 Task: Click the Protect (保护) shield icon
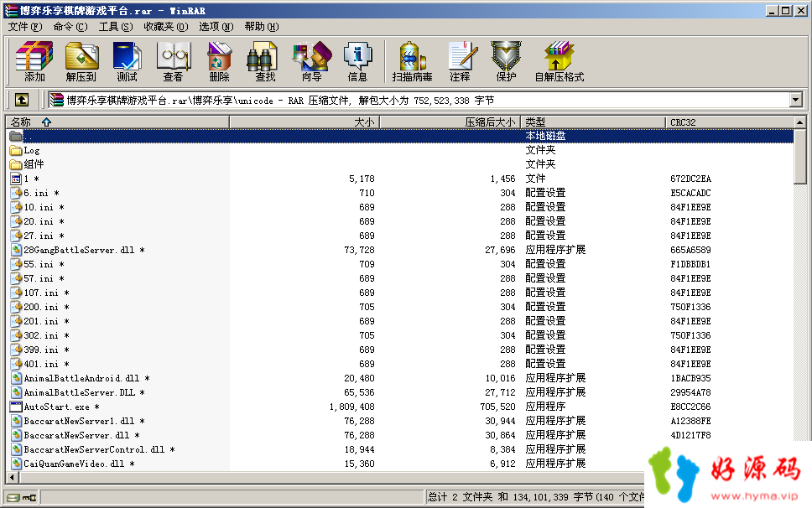506,61
